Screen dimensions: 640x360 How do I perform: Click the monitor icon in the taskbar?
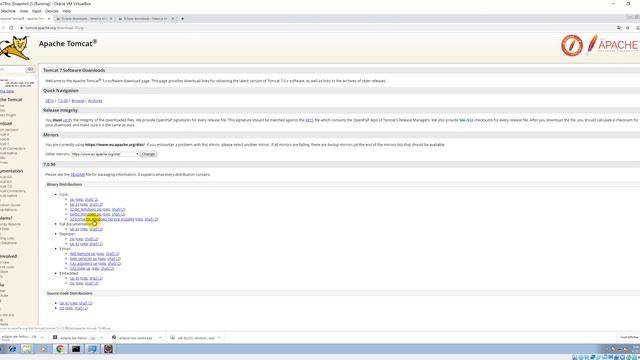pyautogui.click(x=92, y=349)
